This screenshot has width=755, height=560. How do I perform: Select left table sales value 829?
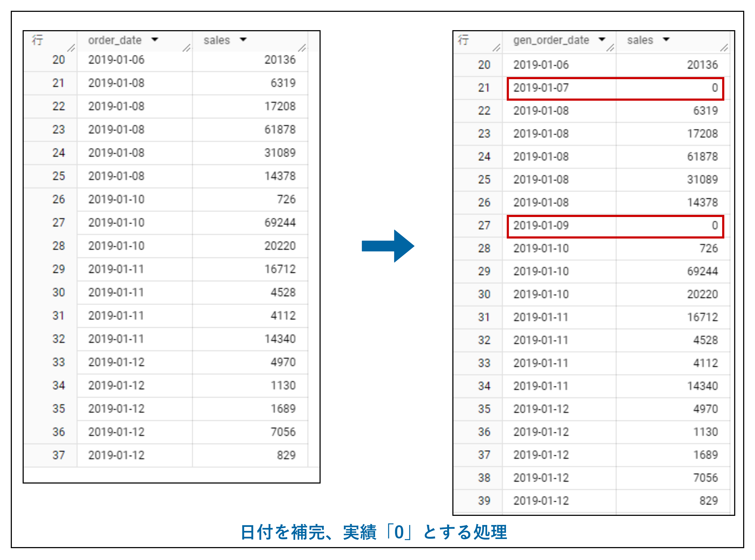(286, 455)
